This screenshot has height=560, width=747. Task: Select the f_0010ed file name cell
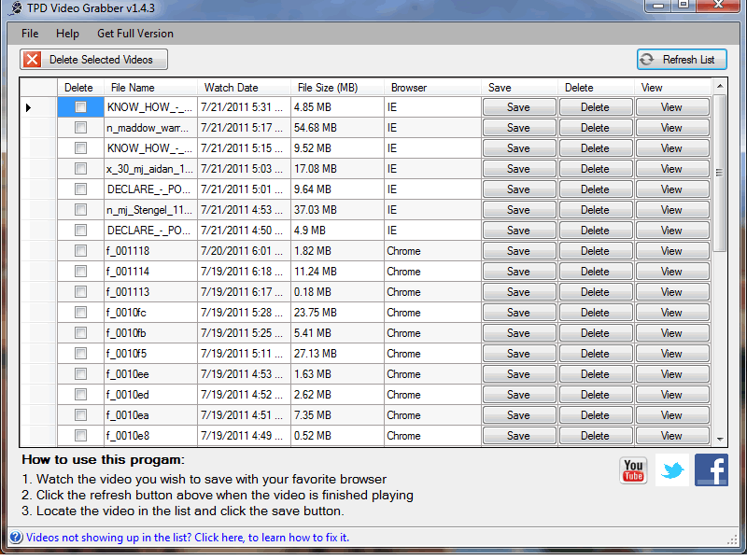click(150, 394)
